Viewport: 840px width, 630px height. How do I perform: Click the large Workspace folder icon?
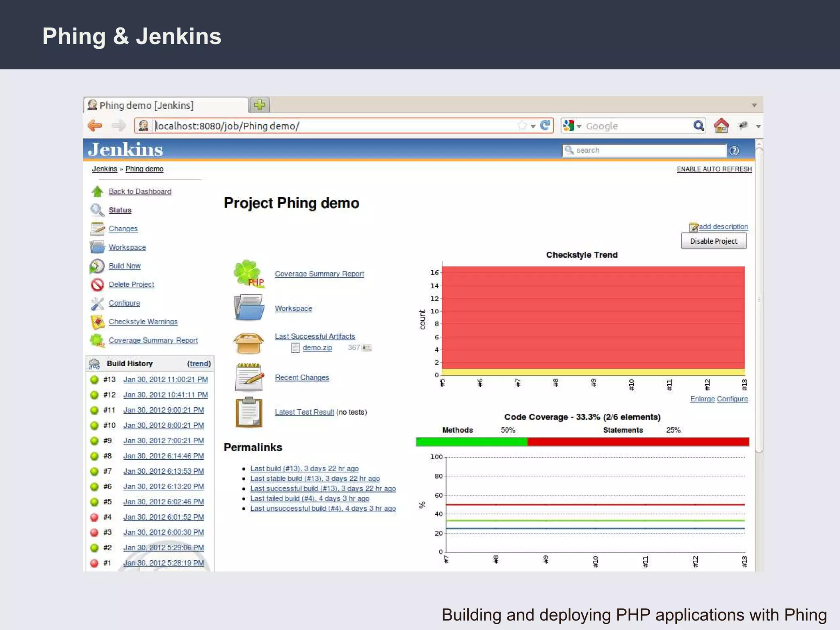(249, 308)
